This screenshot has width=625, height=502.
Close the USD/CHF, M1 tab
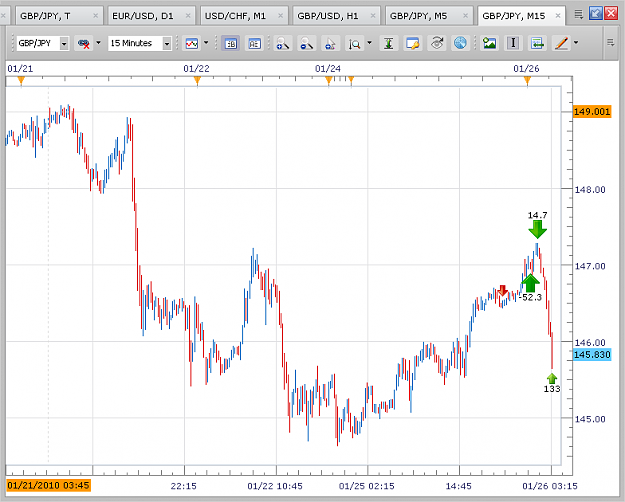pyautogui.click(x=281, y=16)
